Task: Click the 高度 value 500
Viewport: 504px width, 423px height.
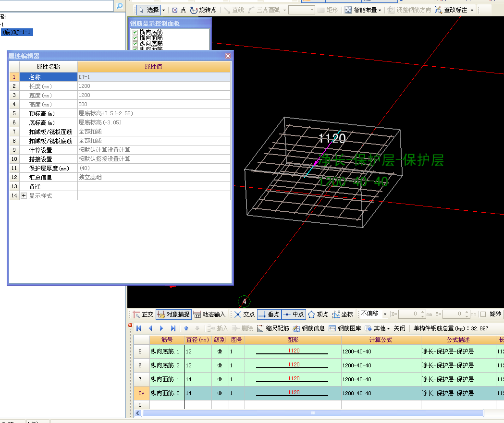Action: (x=154, y=104)
